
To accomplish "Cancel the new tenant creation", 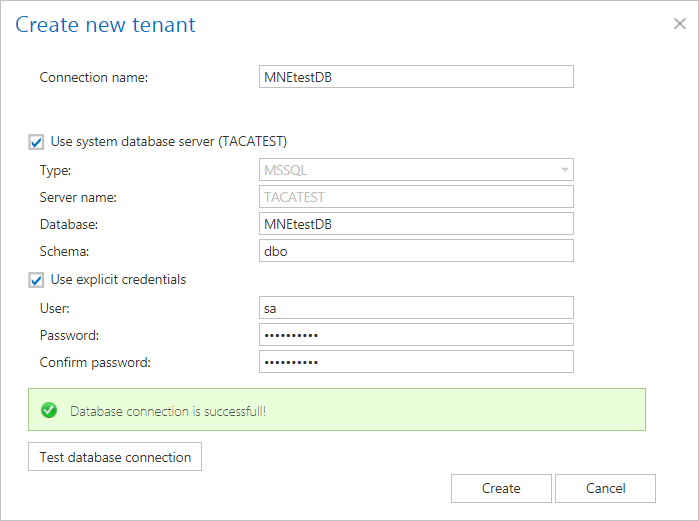I will tap(605, 488).
